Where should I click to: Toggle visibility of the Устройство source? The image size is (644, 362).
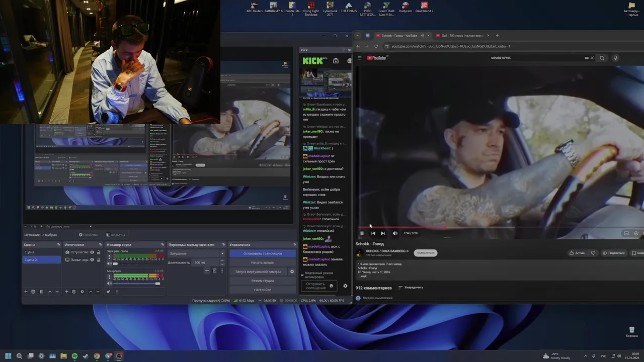point(92,252)
